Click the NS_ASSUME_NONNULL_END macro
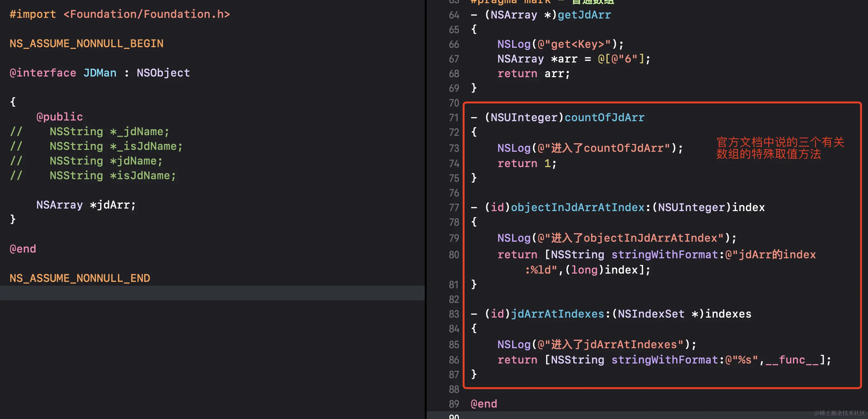 (79, 278)
